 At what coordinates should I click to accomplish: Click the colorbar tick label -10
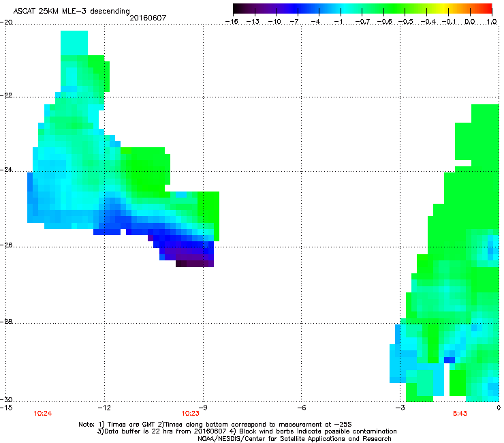[274, 22]
